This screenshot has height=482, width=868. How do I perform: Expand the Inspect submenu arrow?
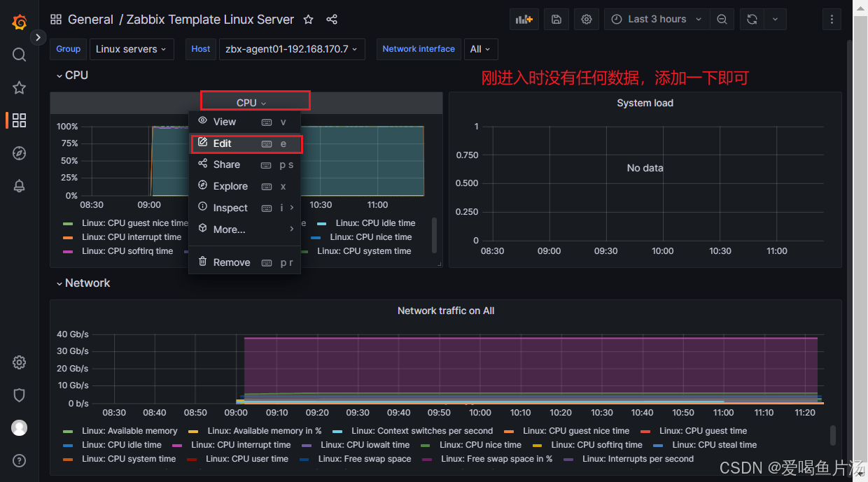click(x=292, y=208)
